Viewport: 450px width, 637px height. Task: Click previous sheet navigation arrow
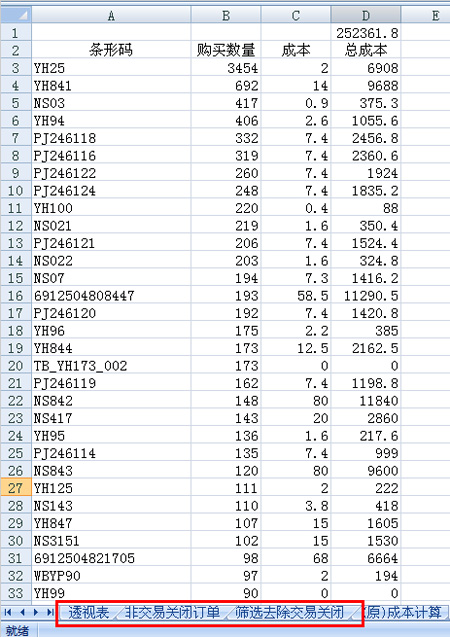tap(22, 612)
